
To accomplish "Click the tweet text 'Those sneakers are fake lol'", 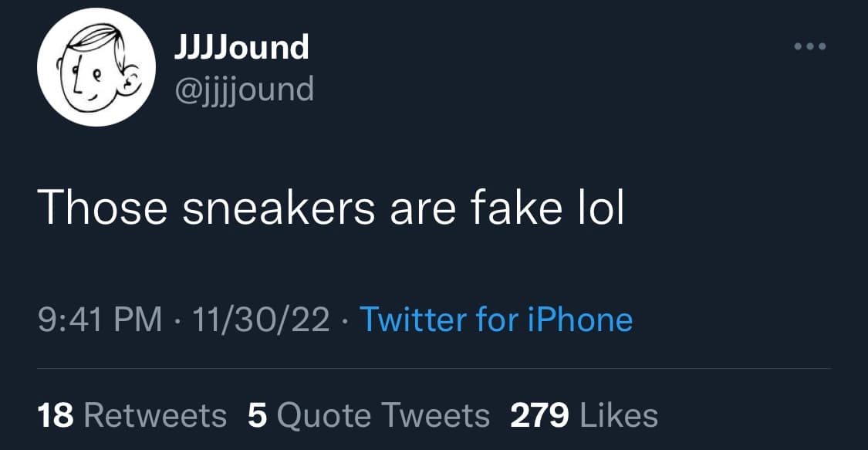I will coord(330,206).
